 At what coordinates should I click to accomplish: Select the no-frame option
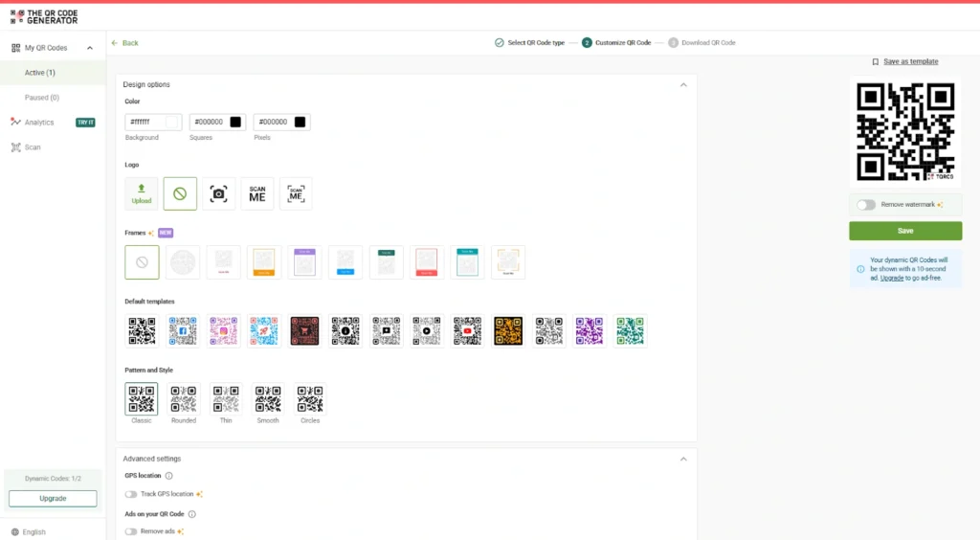coord(142,262)
